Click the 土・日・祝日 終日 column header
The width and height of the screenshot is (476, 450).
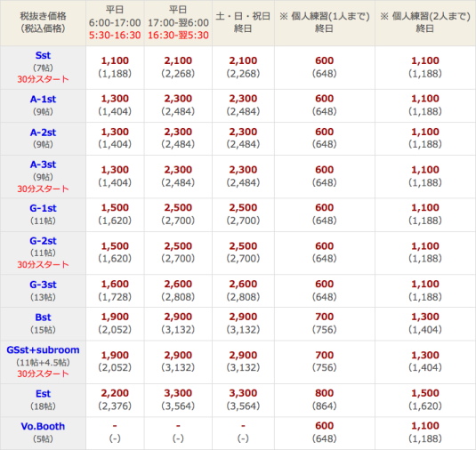[243, 23]
